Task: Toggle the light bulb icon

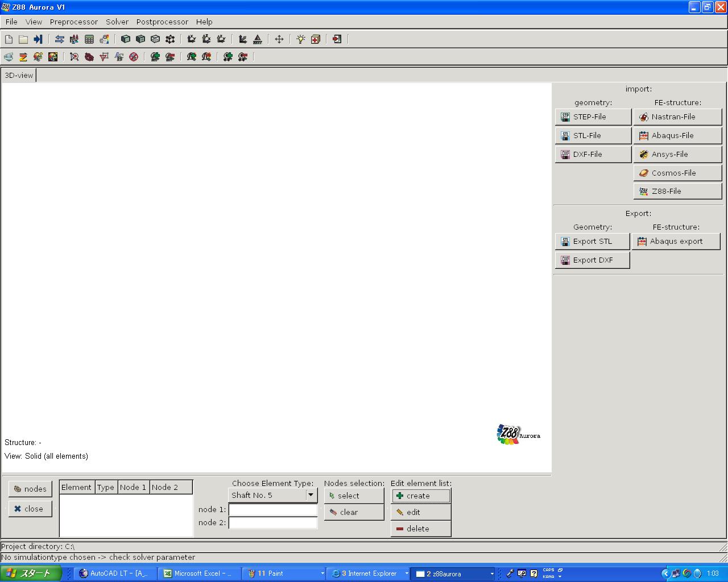Action: click(301, 39)
